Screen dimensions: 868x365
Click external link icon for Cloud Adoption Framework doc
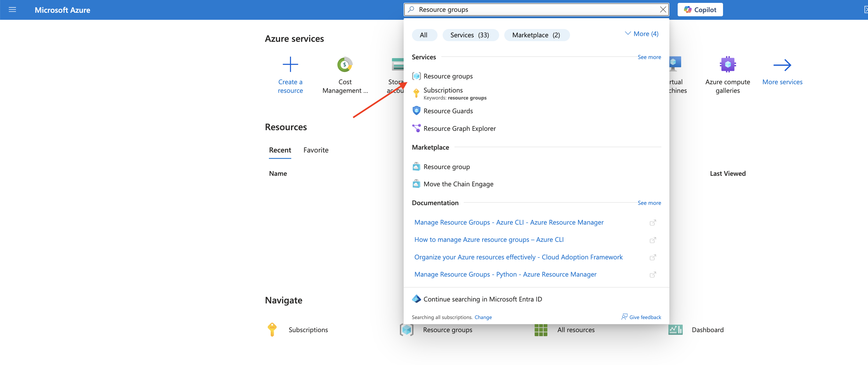coord(653,257)
